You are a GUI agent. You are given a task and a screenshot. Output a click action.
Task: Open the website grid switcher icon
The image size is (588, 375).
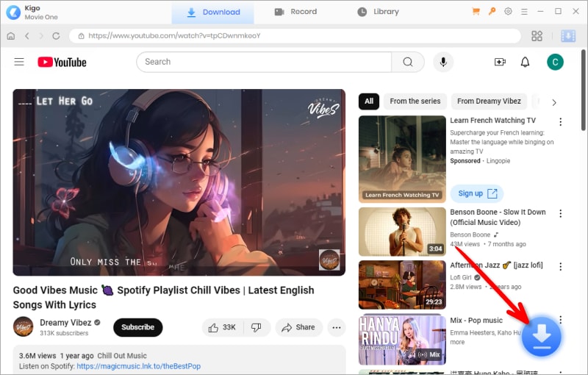537,36
